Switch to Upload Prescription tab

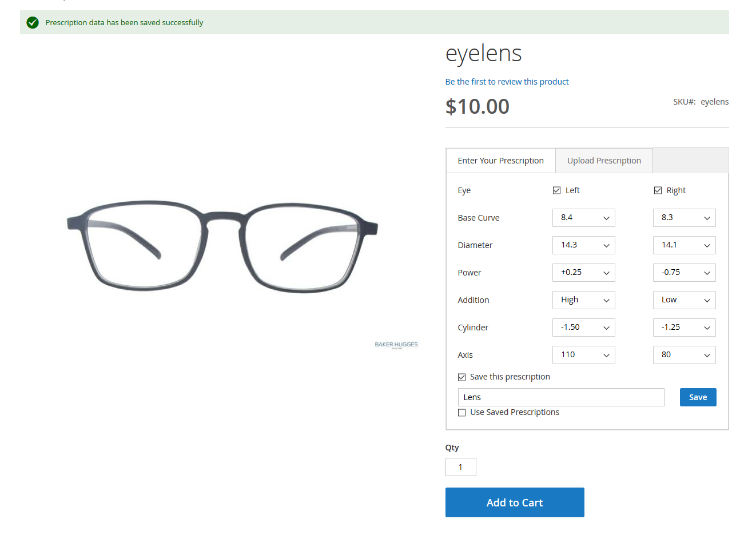(604, 161)
